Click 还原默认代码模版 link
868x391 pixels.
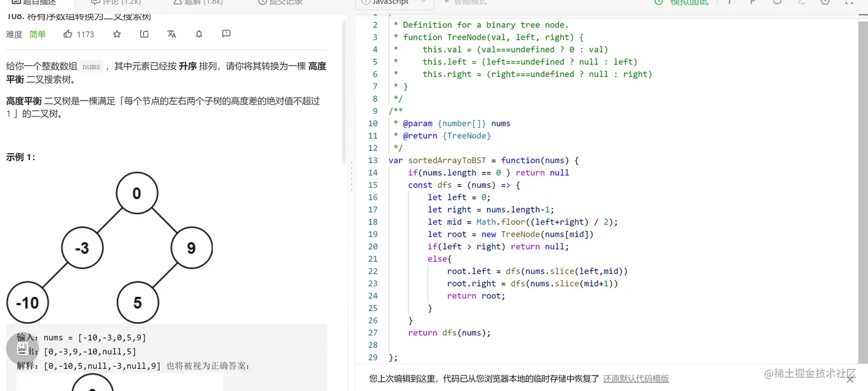click(x=635, y=379)
